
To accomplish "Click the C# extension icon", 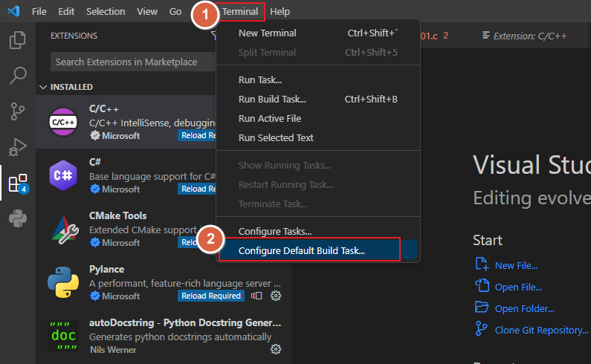I will 63,175.
